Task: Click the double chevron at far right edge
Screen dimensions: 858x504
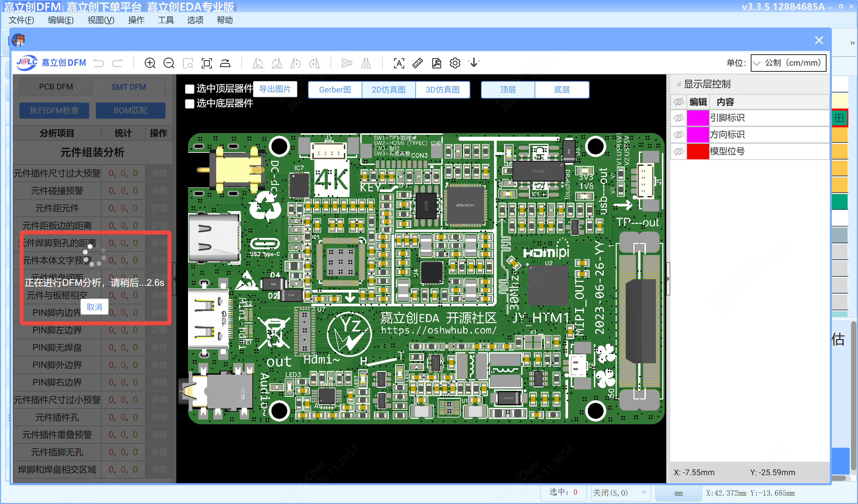Action: (853, 43)
